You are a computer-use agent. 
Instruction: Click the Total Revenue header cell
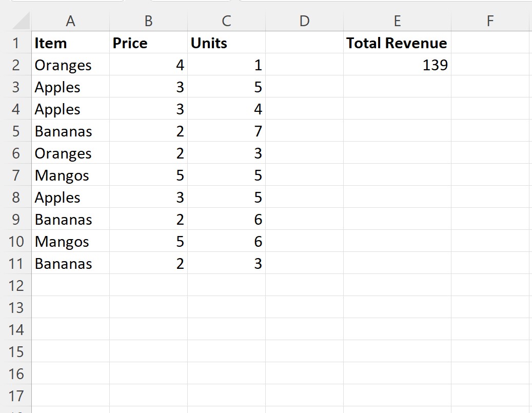[x=397, y=43]
